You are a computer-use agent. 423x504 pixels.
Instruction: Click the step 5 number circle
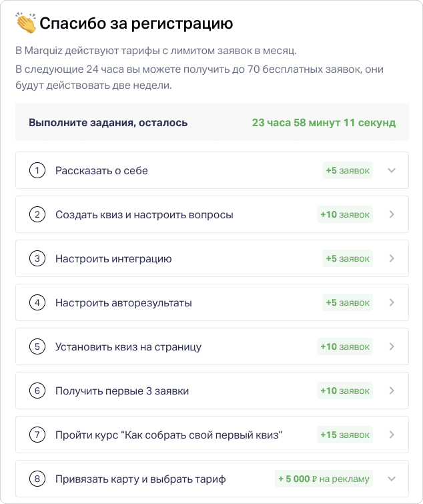(x=37, y=346)
